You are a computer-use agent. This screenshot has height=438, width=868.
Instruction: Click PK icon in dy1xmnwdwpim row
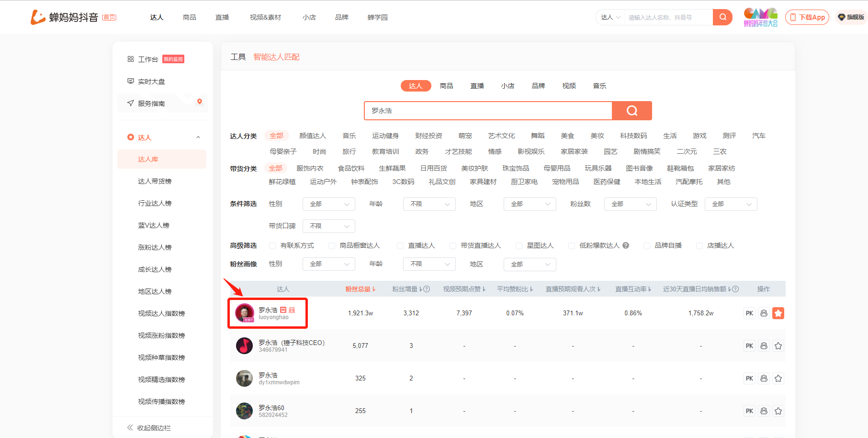[749, 378]
